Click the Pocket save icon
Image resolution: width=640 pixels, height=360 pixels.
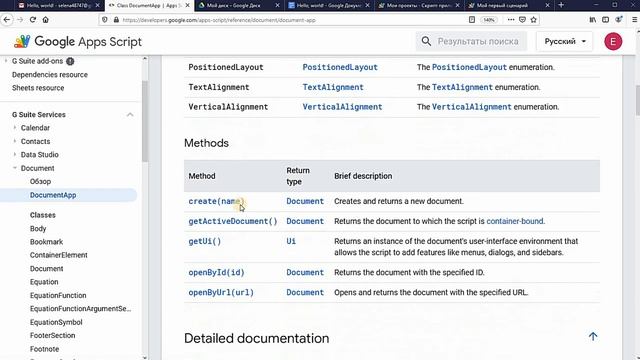pyautogui.click(x=522, y=20)
